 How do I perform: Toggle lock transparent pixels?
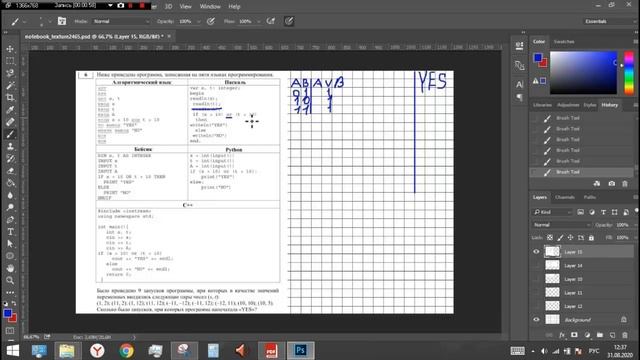click(550, 238)
